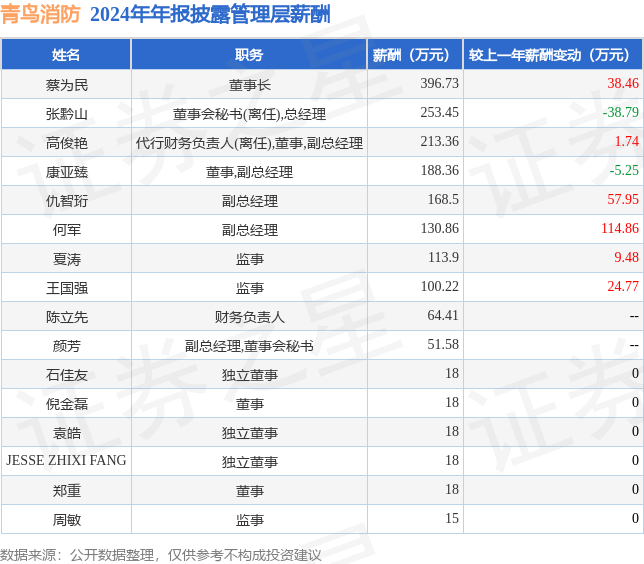Screen dimensions: 644x564
Task: Click the 较上一年薪酬变动（万元） header
Action: pyautogui.click(x=553, y=55)
